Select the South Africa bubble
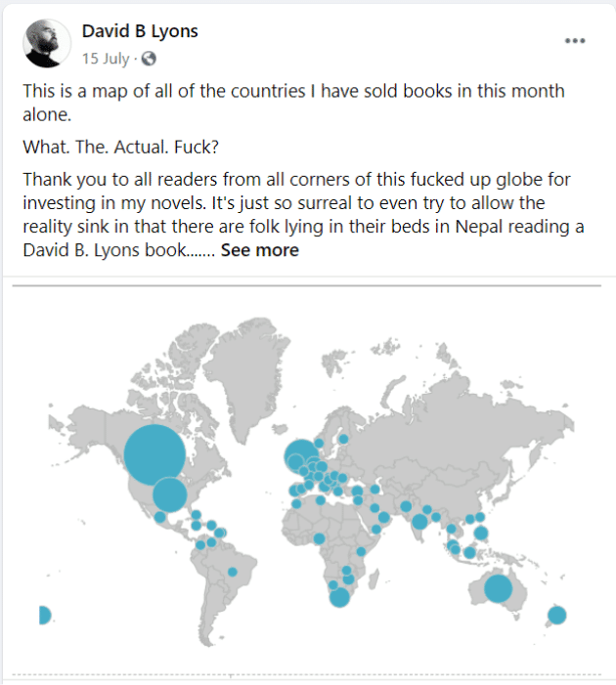The width and height of the screenshot is (616, 685). point(339,597)
